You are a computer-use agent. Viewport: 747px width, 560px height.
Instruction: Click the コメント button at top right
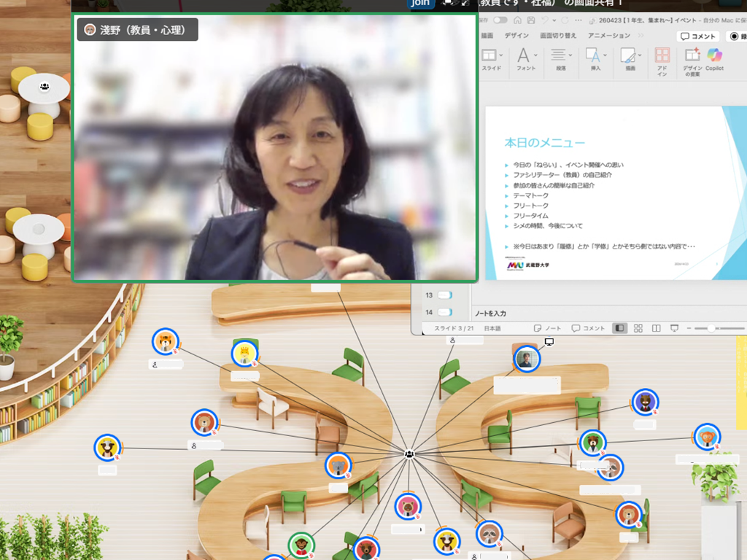pos(698,36)
